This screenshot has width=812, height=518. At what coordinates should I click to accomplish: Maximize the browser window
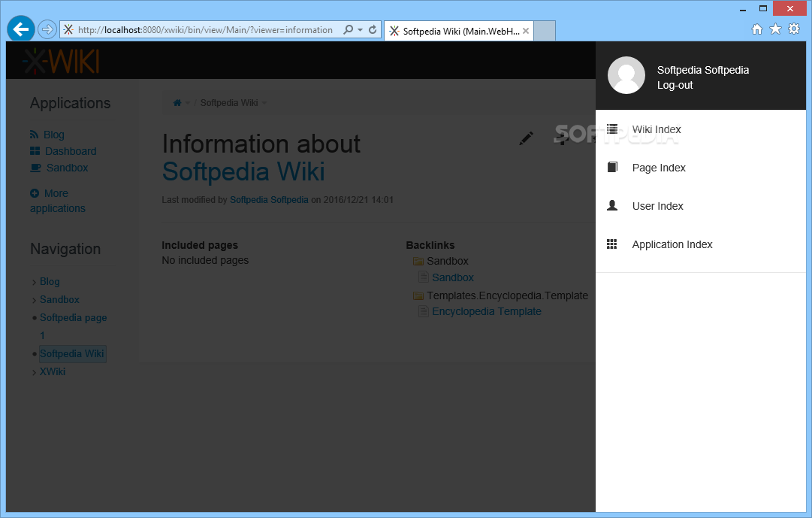[x=763, y=8]
